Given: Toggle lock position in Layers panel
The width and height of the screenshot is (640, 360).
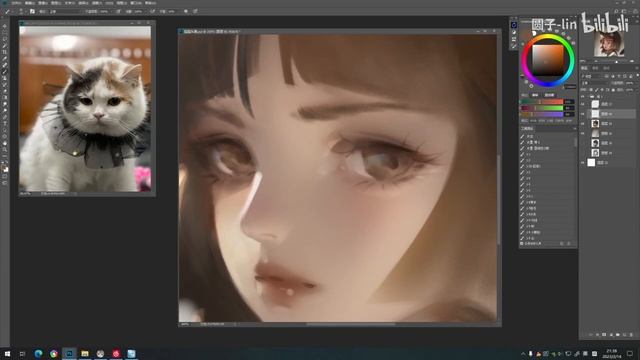Looking at the screenshot, I should (x=602, y=90).
